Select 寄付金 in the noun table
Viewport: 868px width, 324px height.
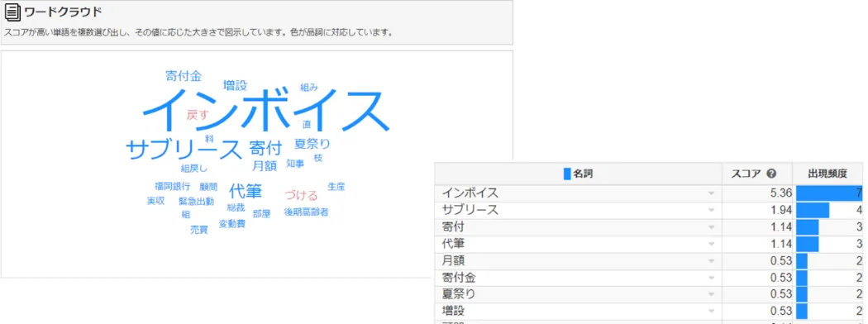pyautogui.click(x=459, y=278)
